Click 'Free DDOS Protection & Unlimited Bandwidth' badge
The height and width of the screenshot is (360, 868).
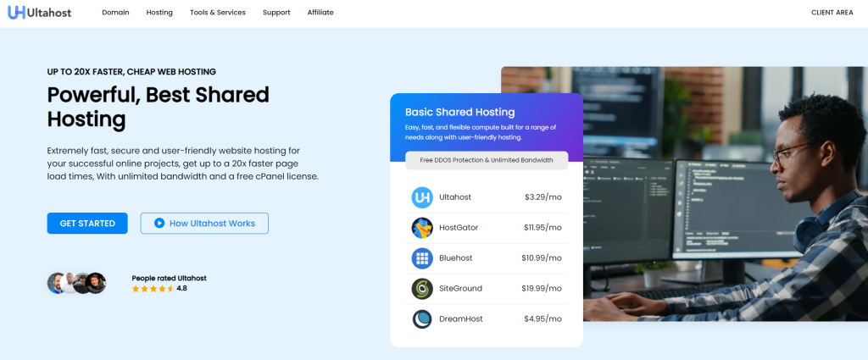[487, 160]
